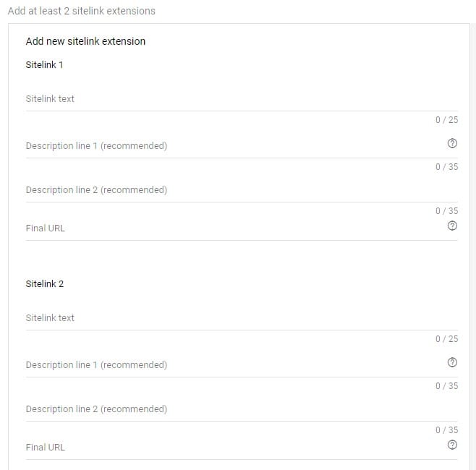The width and height of the screenshot is (476, 470).
Task: Click 'Add at least 2 sitelink extensions' text
Action: [82, 11]
